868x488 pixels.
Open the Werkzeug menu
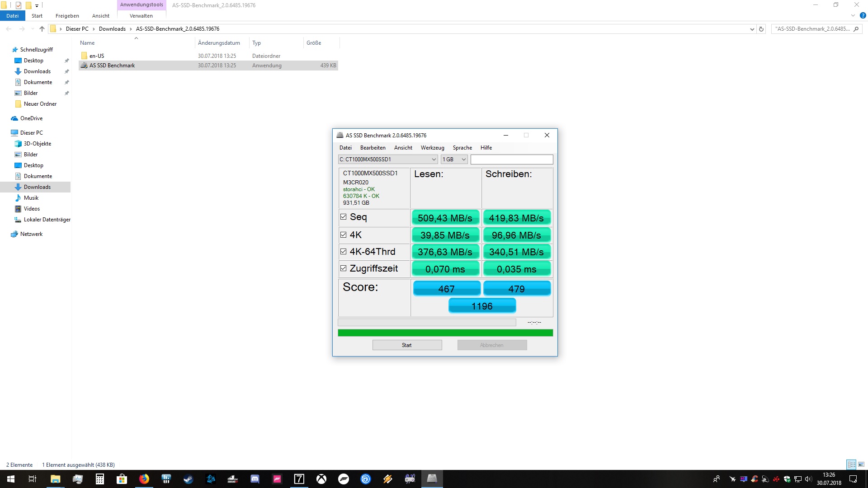pyautogui.click(x=432, y=147)
